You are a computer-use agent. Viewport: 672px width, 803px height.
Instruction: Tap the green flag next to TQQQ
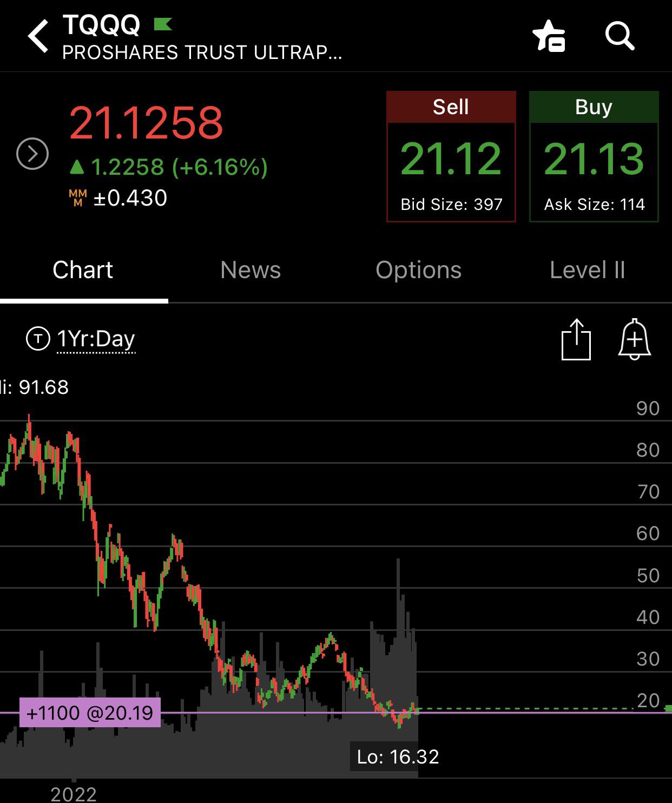(x=163, y=24)
